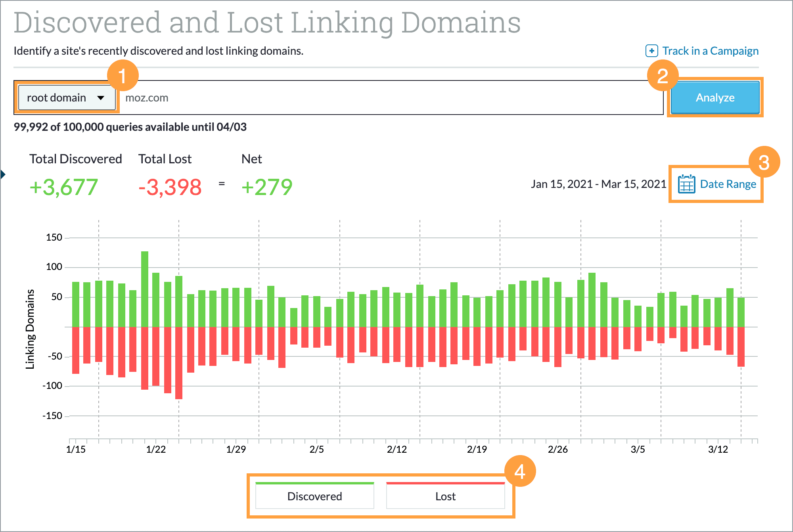The height and width of the screenshot is (532, 793).
Task: Open Track in a Campaign
Action: point(710,51)
